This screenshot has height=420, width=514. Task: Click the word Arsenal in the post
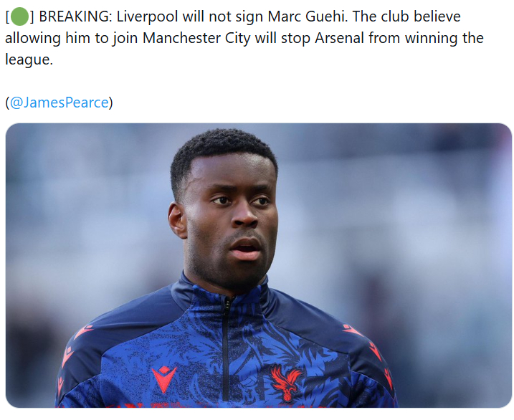click(x=339, y=38)
